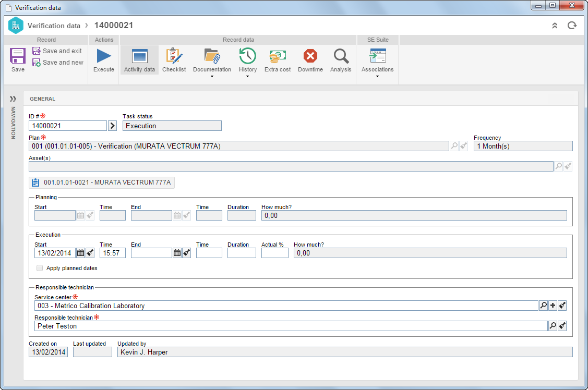Search Assets with the magnifier icon
Screen dimensions: 588x390
pyautogui.click(x=558, y=166)
